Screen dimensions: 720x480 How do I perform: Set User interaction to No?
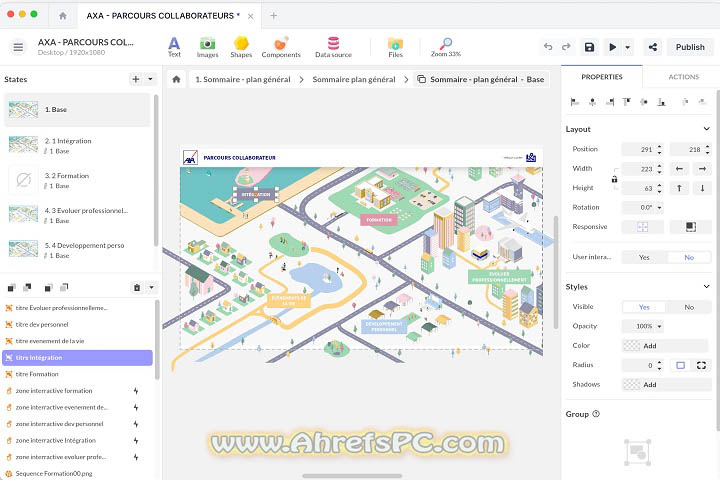(x=689, y=257)
